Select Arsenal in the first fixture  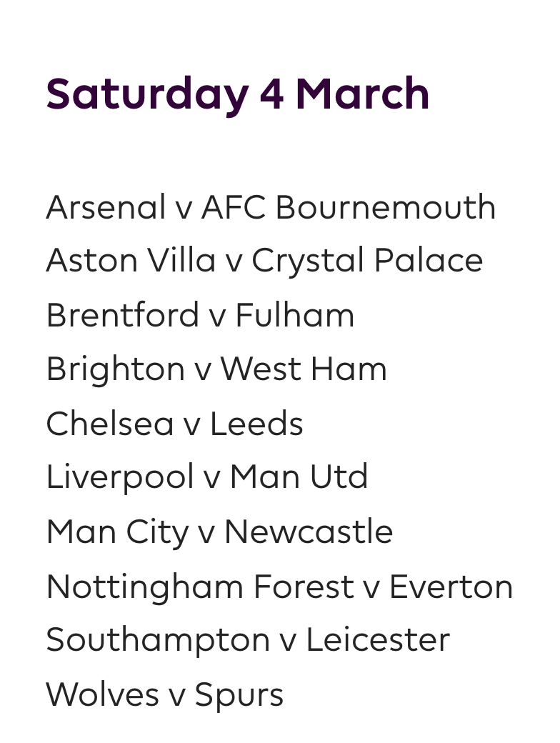(105, 207)
